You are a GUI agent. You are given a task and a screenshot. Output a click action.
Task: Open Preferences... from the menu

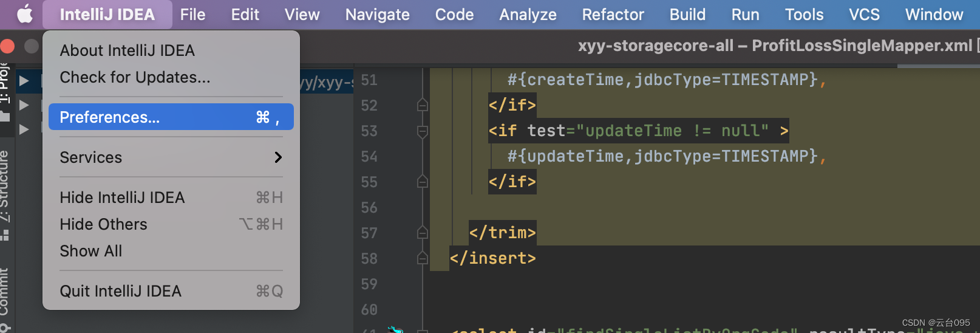(x=171, y=117)
